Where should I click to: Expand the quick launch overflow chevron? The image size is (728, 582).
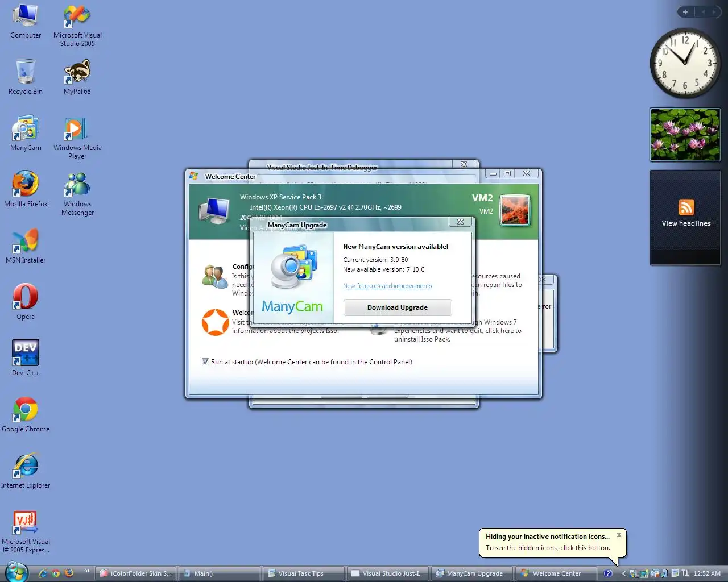pos(87,571)
